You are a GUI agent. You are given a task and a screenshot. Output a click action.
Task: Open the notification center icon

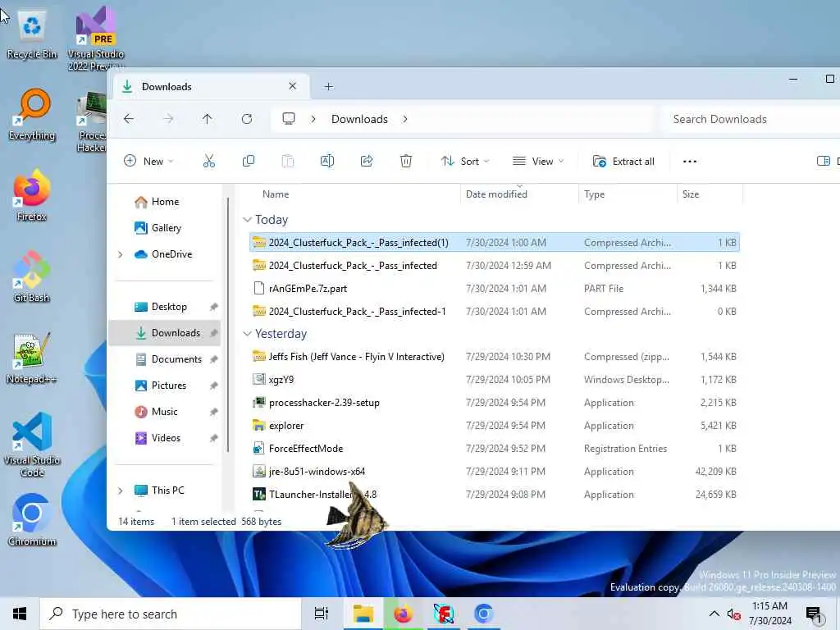pos(815,614)
